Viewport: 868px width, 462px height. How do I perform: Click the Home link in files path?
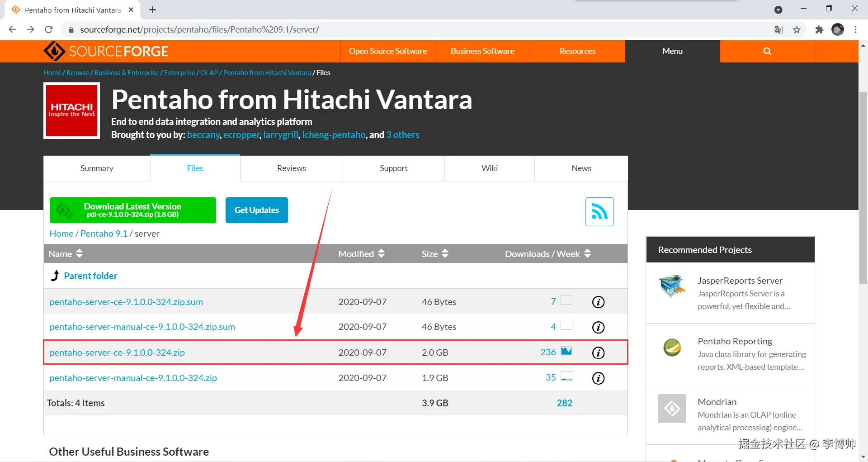[x=61, y=233]
